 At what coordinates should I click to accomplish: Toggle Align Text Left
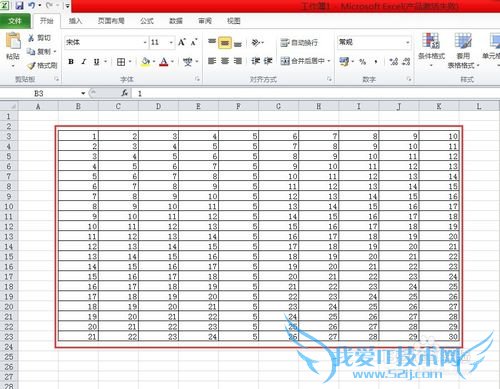pos(212,61)
